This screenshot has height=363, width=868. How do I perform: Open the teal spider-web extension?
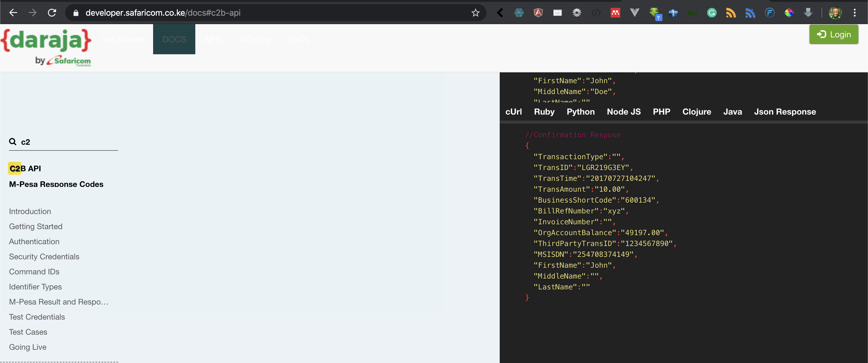[x=519, y=13]
